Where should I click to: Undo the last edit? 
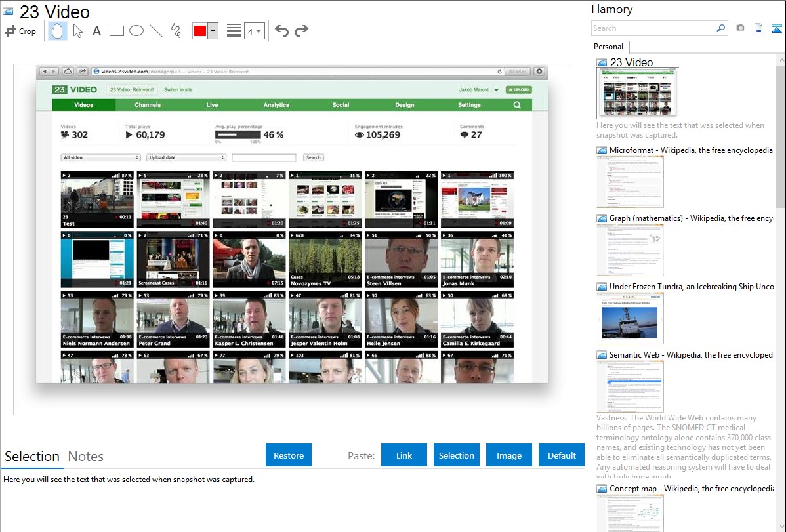coord(281,31)
